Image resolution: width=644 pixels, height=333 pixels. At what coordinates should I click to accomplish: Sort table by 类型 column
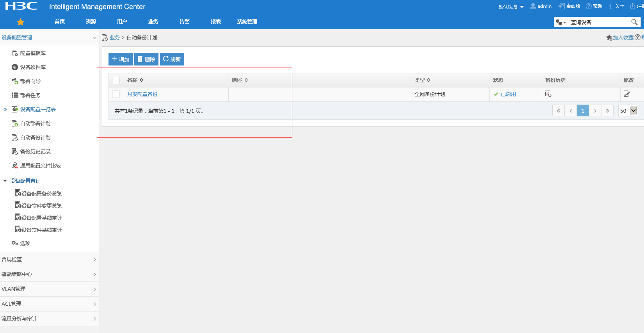pyautogui.click(x=423, y=80)
